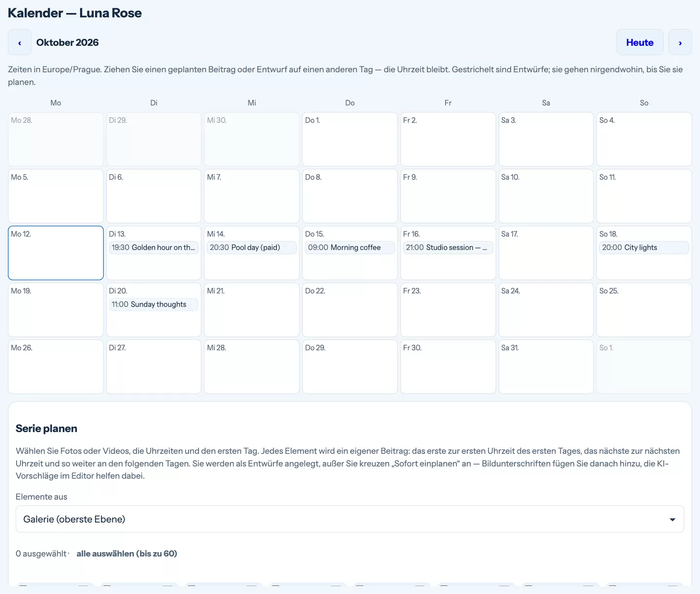Open the 09:00 Morning coffee post
The image size is (700, 594).
350,248
